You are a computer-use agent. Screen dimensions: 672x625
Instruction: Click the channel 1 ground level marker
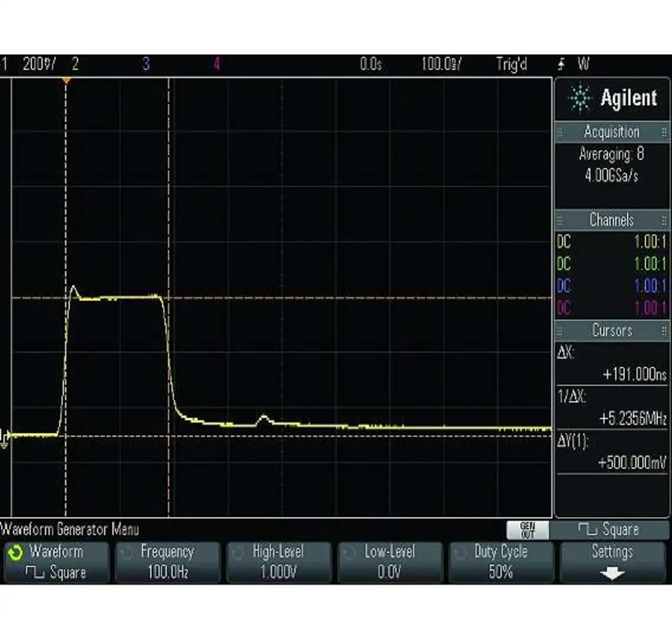(4, 437)
